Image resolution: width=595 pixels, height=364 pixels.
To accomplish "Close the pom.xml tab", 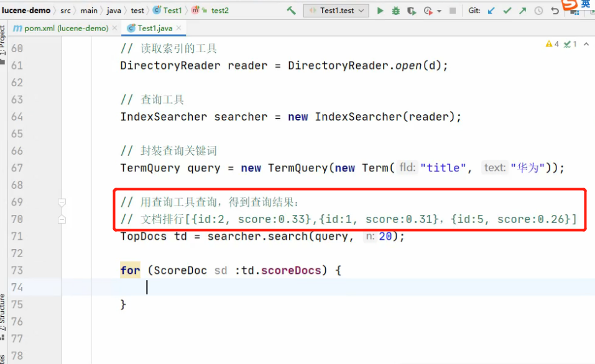I will click(x=114, y=28).
